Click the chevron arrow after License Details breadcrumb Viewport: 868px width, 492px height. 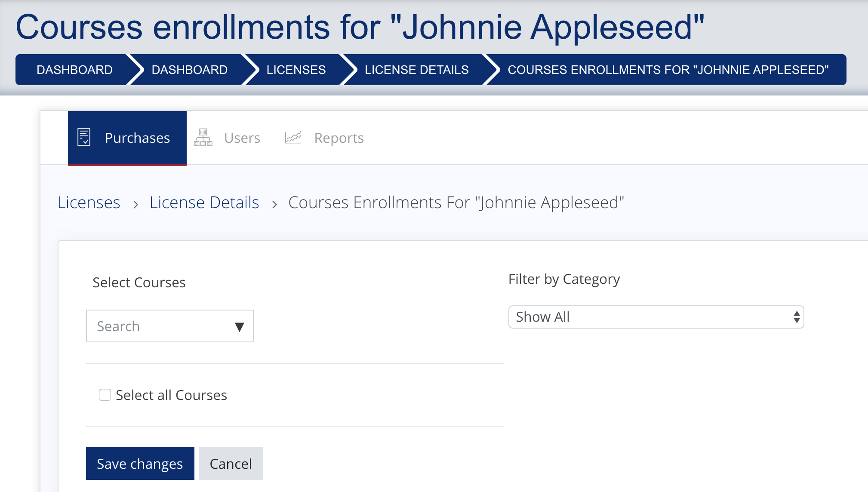274,204
